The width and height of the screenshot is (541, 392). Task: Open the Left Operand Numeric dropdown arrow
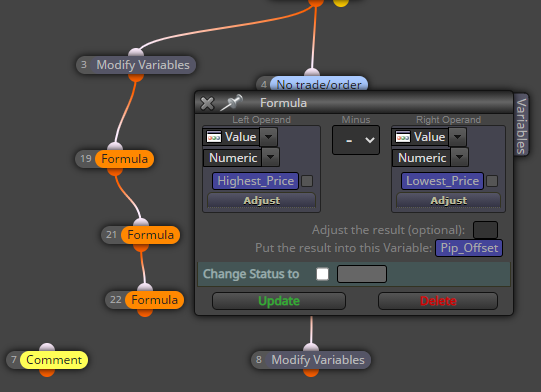click(x=270, y=157)
